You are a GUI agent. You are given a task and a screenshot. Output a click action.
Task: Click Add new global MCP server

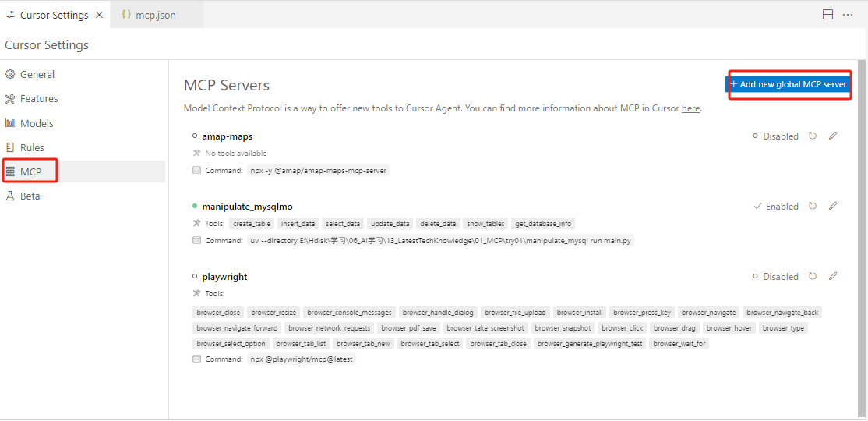point(788,84)
